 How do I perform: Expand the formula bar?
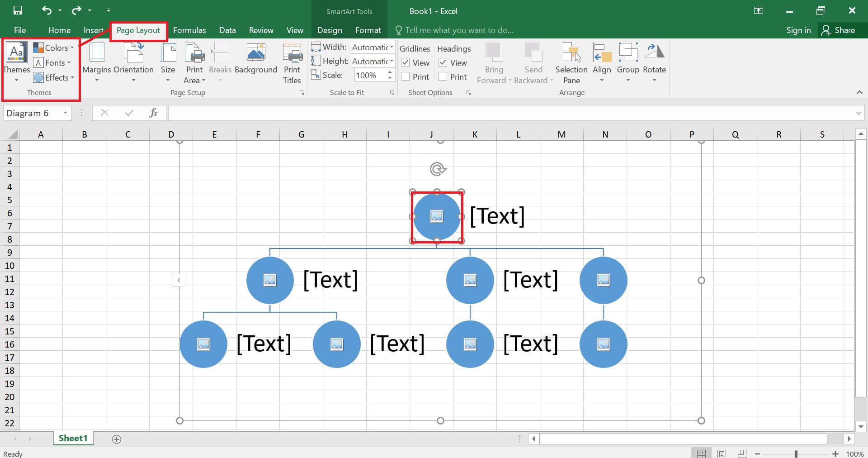pos(859,113)
